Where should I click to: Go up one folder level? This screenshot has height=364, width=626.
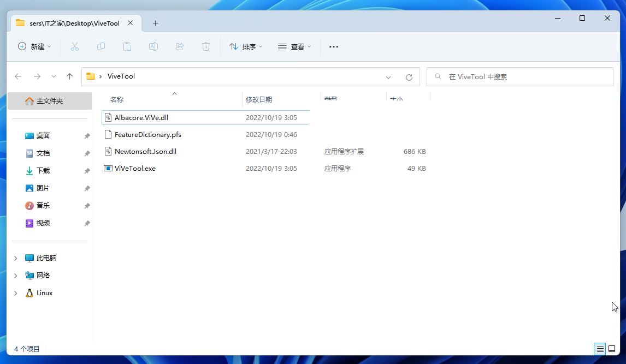point(69,76)
